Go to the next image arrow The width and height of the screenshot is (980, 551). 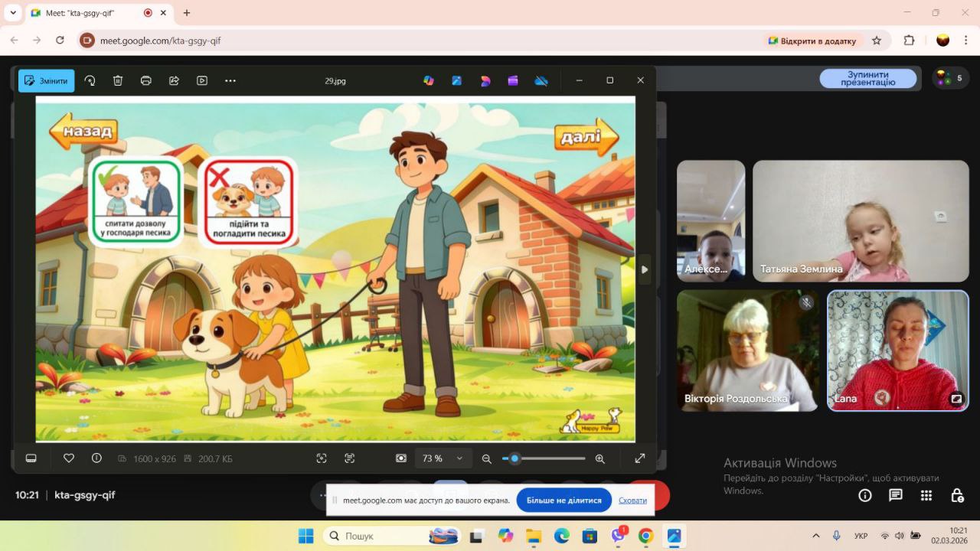click(x=644, y=269)
